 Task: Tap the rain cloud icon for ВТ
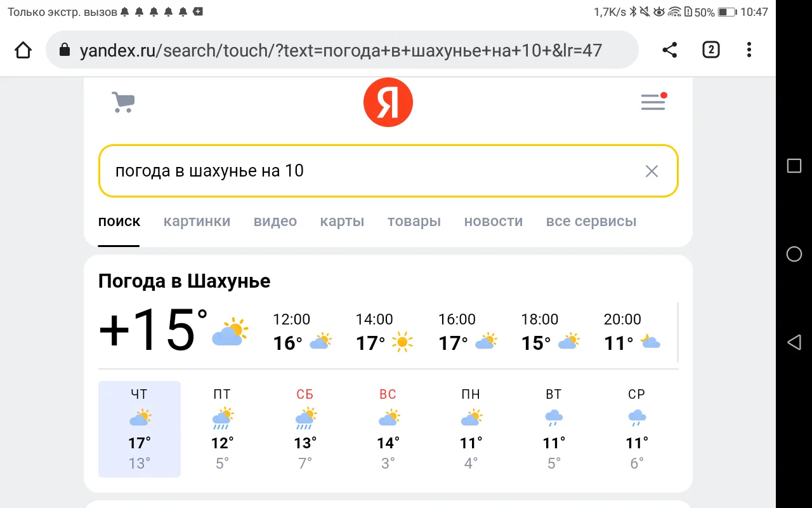[553, 417]
